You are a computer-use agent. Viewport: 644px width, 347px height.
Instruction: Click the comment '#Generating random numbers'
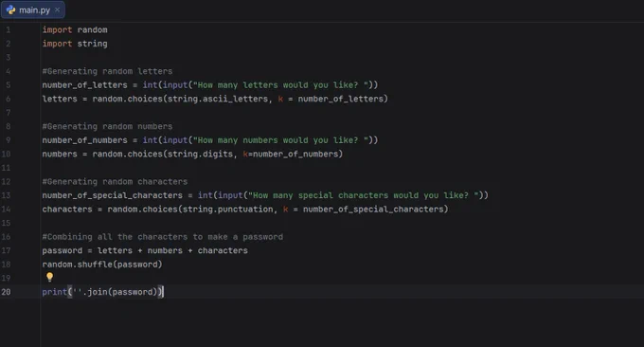[x=107, y=126]
